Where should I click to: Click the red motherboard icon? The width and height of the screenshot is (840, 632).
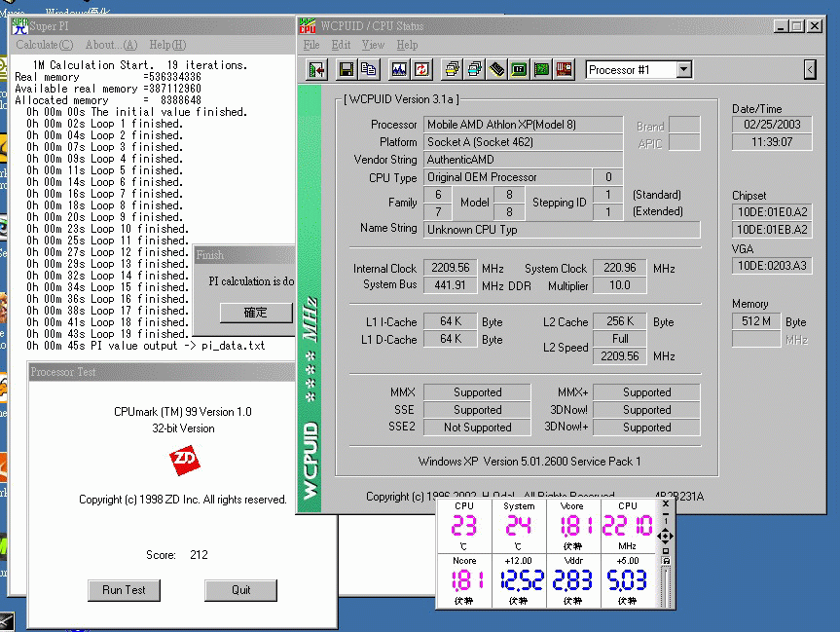click(x=565, y=70)
